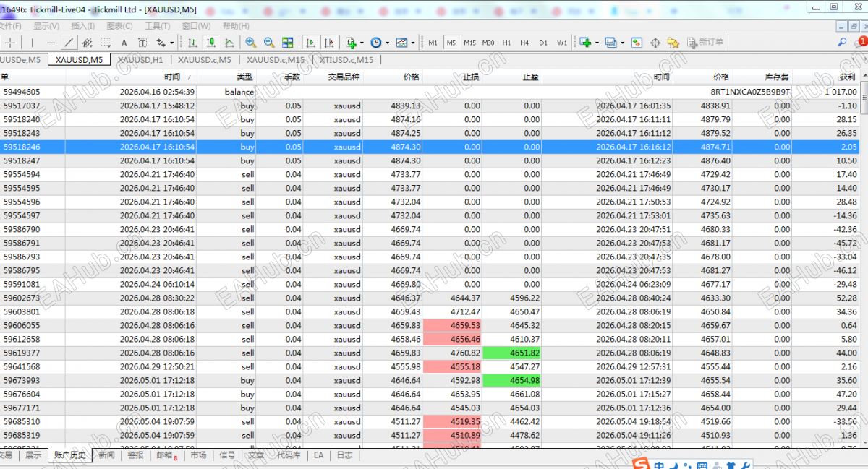Open the indicators list icon

pyautogui.click(x=351, y=43)
